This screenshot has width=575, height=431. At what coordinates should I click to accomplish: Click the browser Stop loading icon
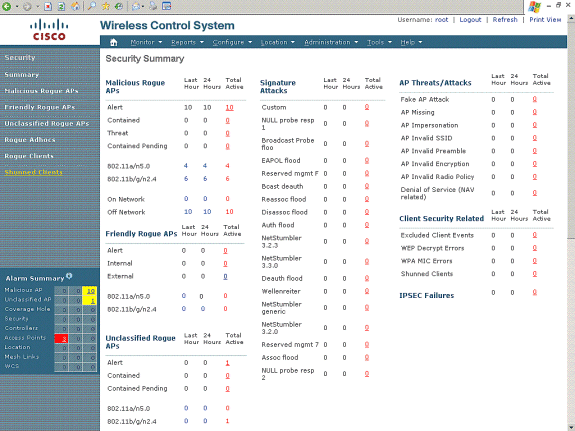click(x=48, y=6)
